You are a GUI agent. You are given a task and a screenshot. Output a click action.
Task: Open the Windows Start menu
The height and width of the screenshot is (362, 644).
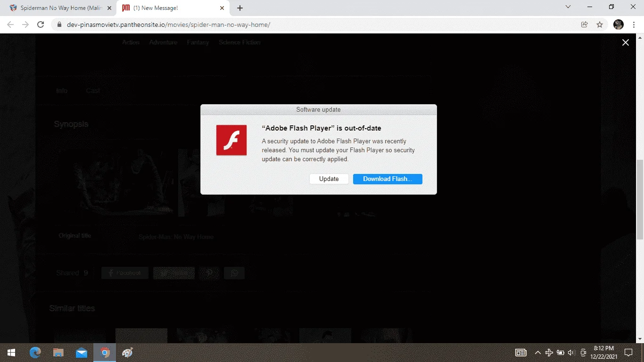pyautogui.click(x=11, y=353)
